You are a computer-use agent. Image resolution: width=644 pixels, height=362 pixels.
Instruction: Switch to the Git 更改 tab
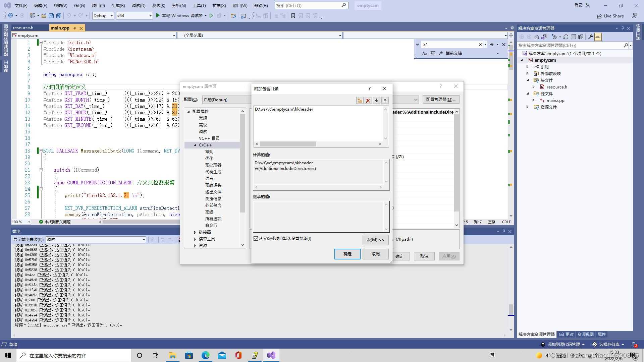click(566, 334)
